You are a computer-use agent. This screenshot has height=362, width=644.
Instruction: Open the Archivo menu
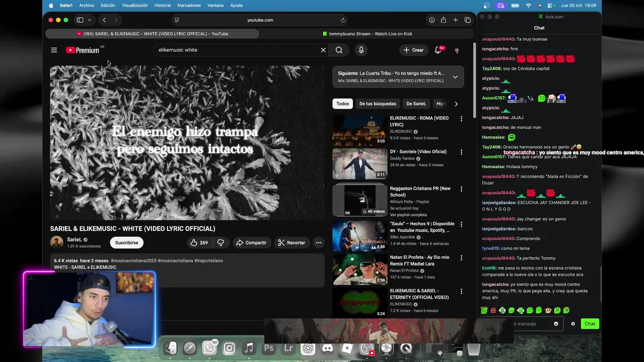[x=87, y=6]
